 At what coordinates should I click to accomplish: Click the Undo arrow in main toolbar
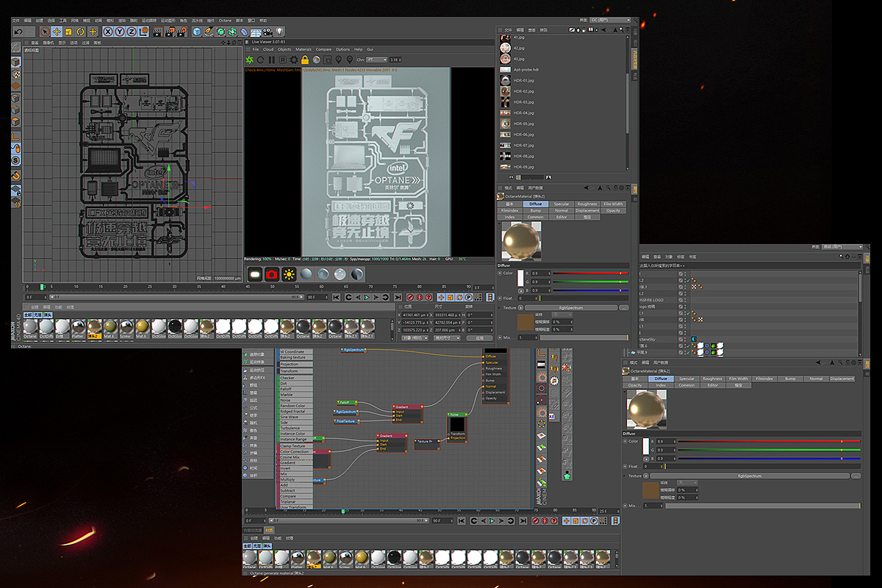point(18,32)
